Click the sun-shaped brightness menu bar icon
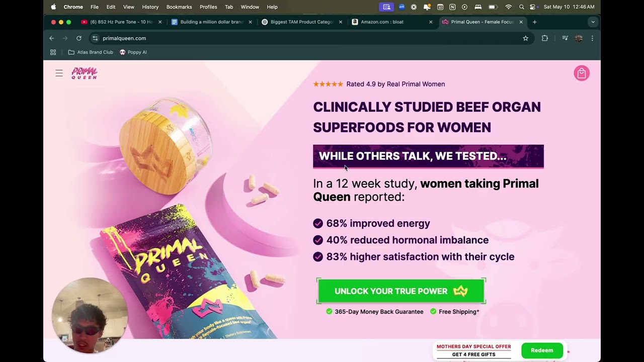The height and width of the screenshot is (362, 644). (x=414, y=7)
